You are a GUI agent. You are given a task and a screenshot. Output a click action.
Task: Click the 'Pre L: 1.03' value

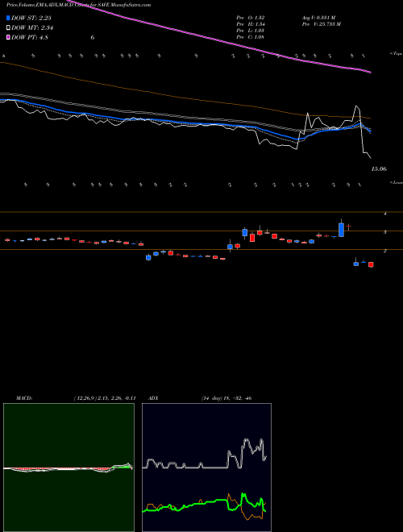(251, 31)
